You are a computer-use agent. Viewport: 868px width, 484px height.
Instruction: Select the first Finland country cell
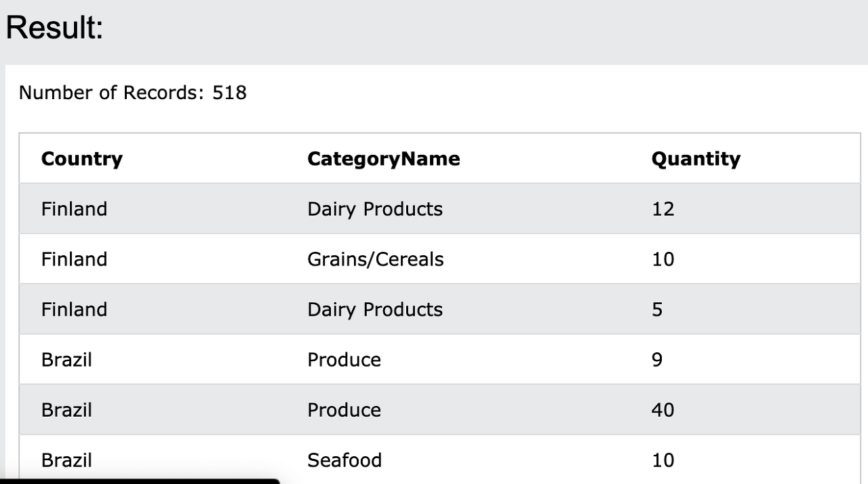pyautogui.click(x=74, y=209)
